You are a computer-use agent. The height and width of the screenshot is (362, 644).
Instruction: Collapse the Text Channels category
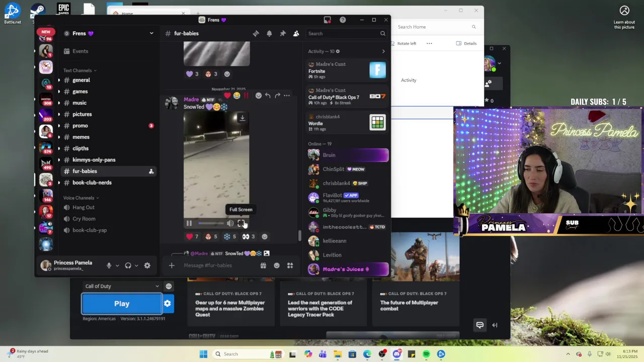pos(79,70)
